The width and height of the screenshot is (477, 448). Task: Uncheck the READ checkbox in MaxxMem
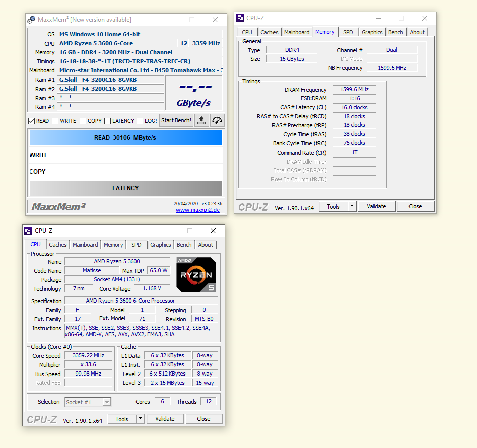point(31,121)
